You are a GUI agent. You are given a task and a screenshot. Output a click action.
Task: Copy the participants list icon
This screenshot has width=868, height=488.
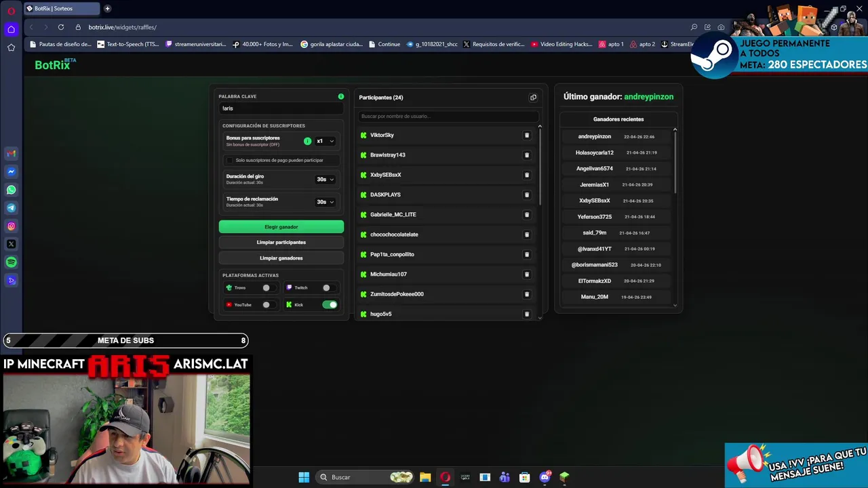(x=533, y=98)
